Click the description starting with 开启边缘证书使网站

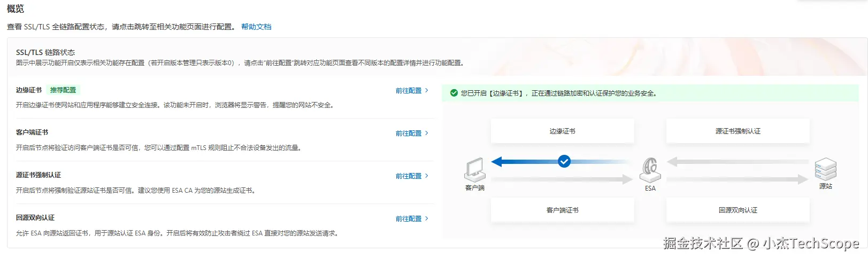(176, 105)
